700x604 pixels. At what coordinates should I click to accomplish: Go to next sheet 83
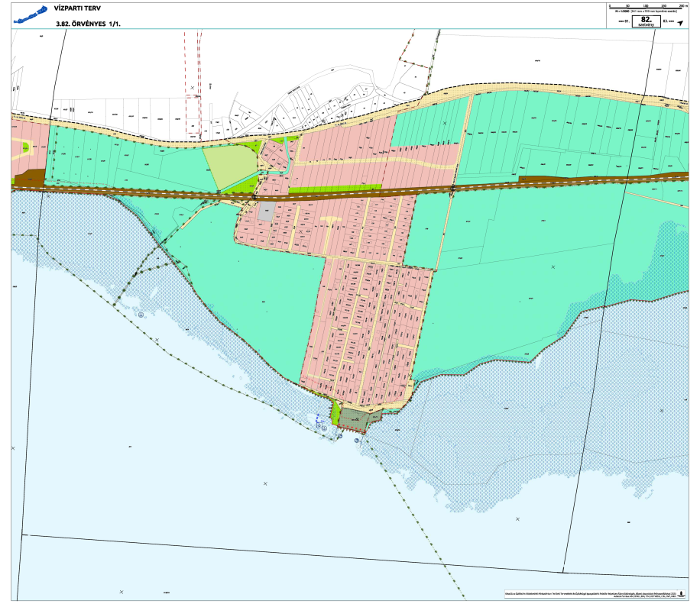tap(669, 23)
